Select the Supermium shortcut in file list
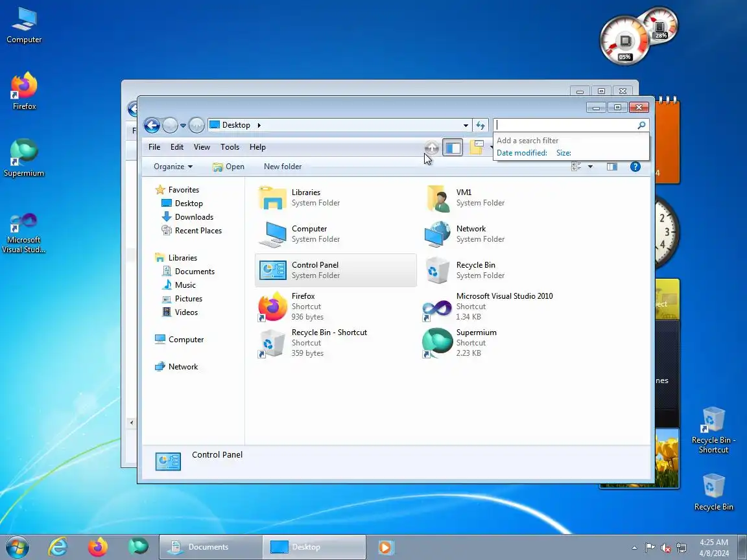The image size is (747, 560). pos(500,343)
